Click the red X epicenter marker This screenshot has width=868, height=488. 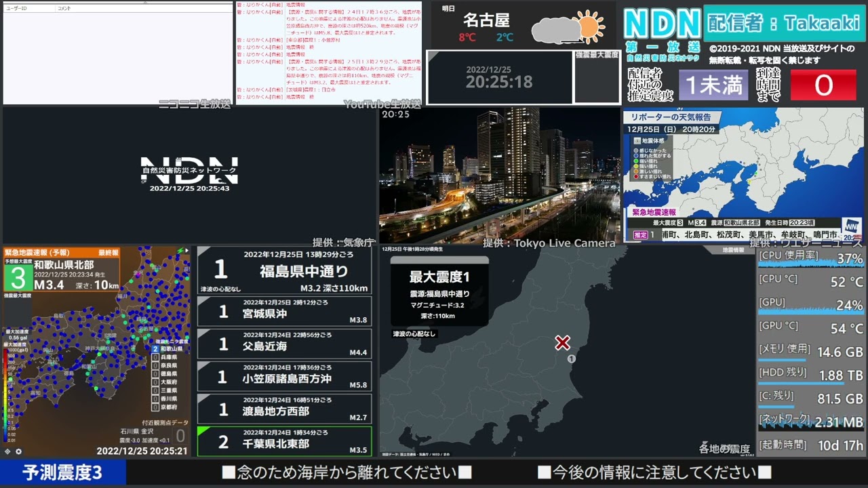coord(562,343)
